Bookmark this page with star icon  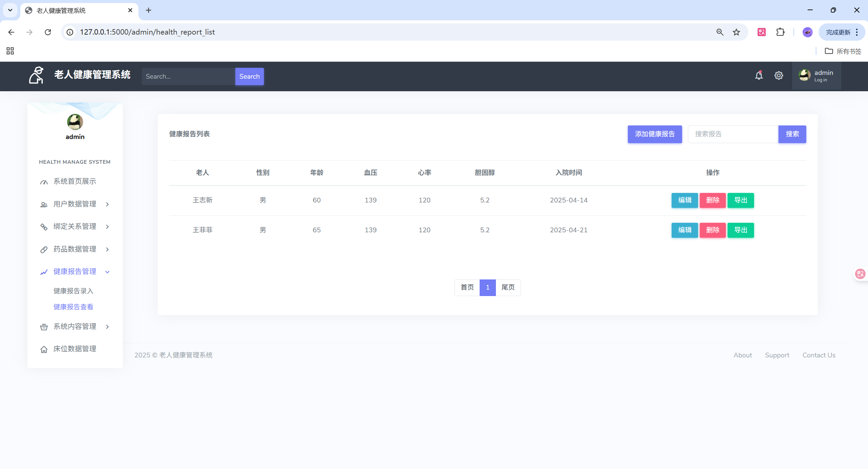pyautogui.click(x=736, y=32)
